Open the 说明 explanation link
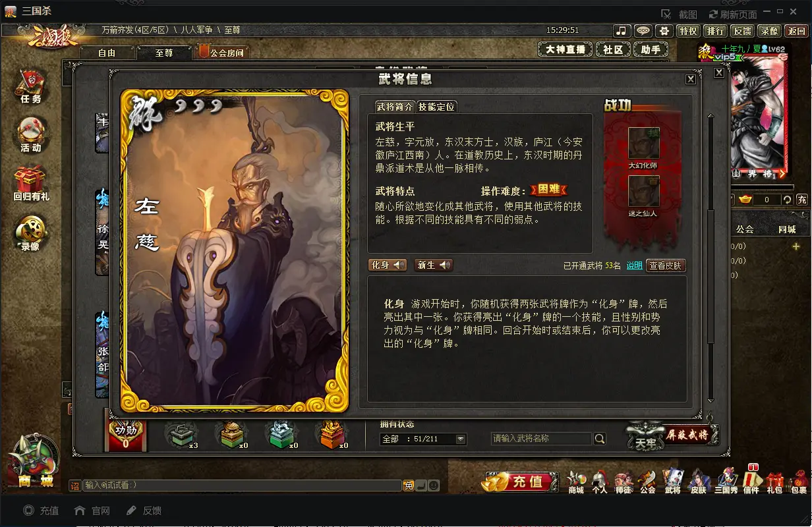The width and height of the screenshot is (812, 527). [633, 265]
